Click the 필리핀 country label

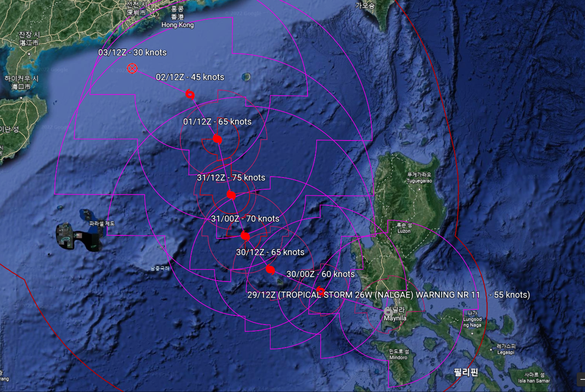[466, 373]
